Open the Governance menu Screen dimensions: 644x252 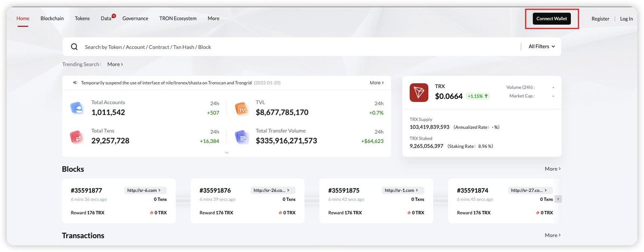click(135, 18)
